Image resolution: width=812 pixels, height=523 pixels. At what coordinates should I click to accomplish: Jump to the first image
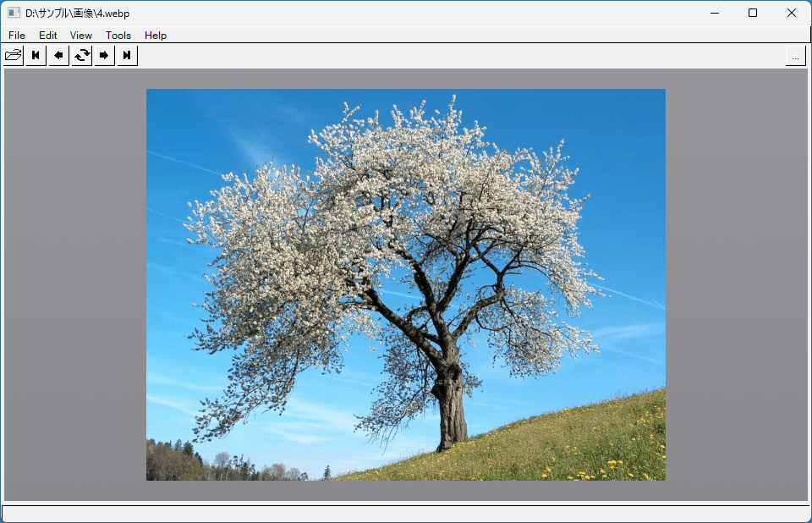(x=36, y=56)
